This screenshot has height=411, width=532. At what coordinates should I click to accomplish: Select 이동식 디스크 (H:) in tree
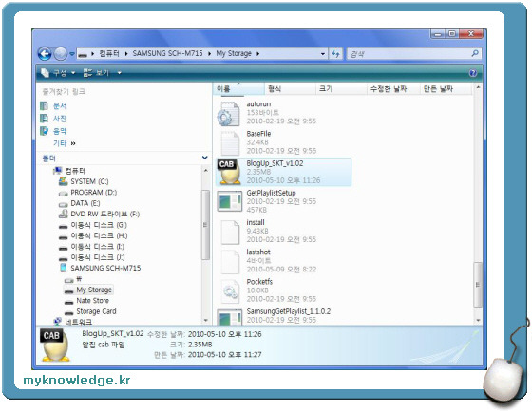point(99,235)
